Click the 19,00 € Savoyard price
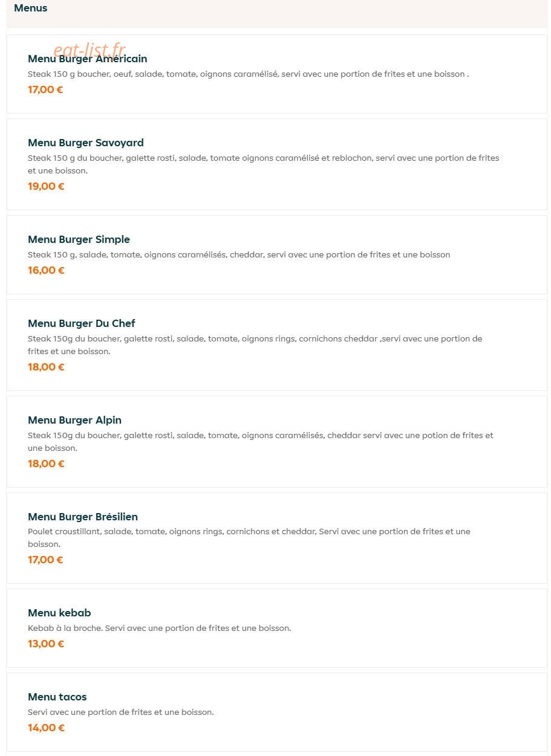The height and width of the screenshot is (756, 551). pos(46,186)
